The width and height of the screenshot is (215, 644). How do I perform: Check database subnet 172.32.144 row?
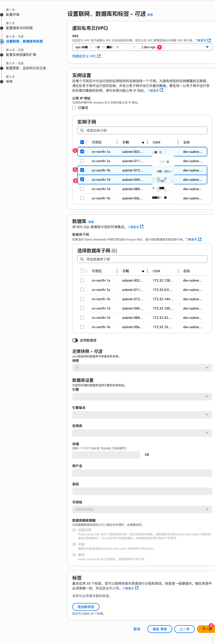tap(82, 299)
